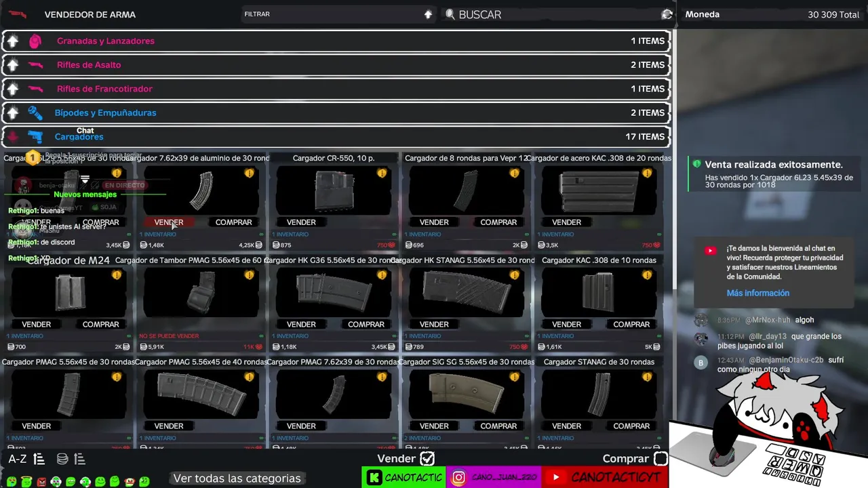Click the green shield sale confirmation icon
868x488 pixels.
[x=696, y=164]
